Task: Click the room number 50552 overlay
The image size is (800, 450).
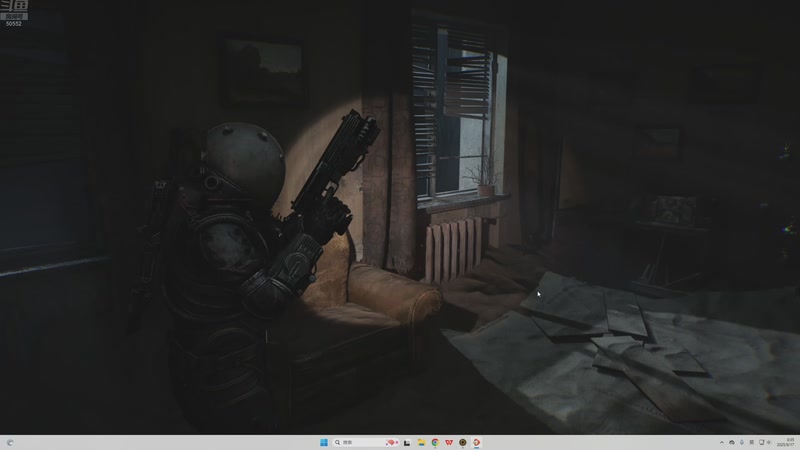Action: [14, 23]
